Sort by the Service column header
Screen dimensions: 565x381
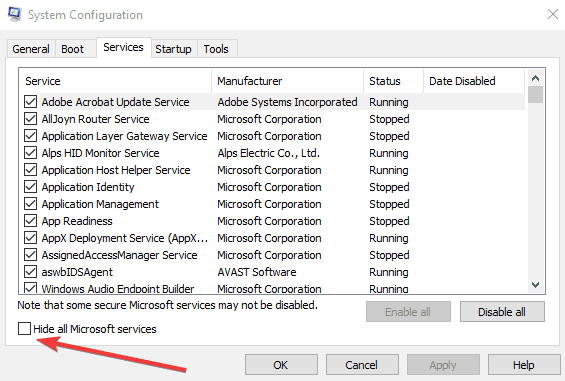click(115, 81)
